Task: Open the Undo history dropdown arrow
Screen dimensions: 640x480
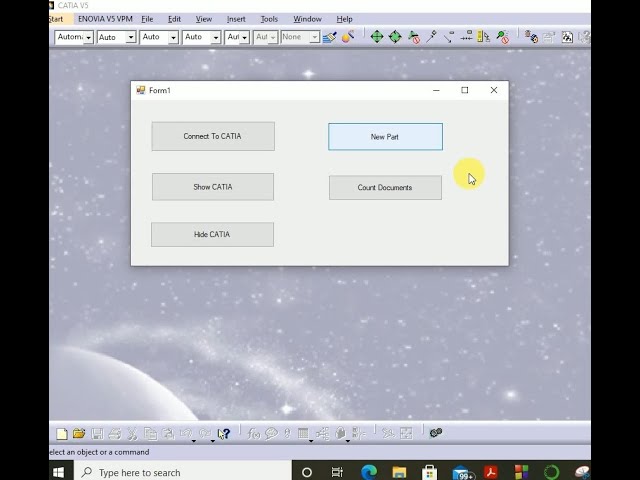Action: [x=194, y=441]
